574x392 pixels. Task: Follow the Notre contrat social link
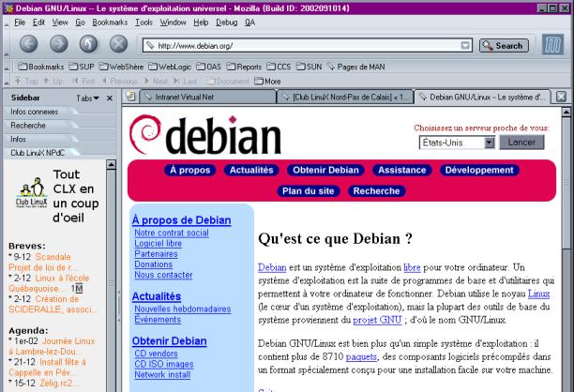point(172,232)
